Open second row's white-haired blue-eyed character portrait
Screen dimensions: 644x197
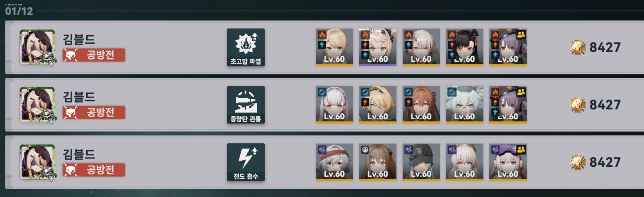pos(465,105)
